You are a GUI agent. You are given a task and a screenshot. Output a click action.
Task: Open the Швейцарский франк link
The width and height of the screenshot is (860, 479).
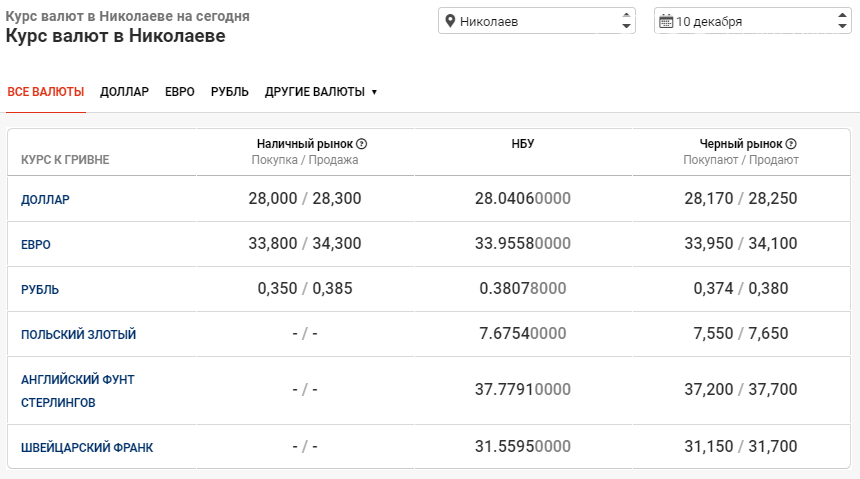click(x=86, y=448)
